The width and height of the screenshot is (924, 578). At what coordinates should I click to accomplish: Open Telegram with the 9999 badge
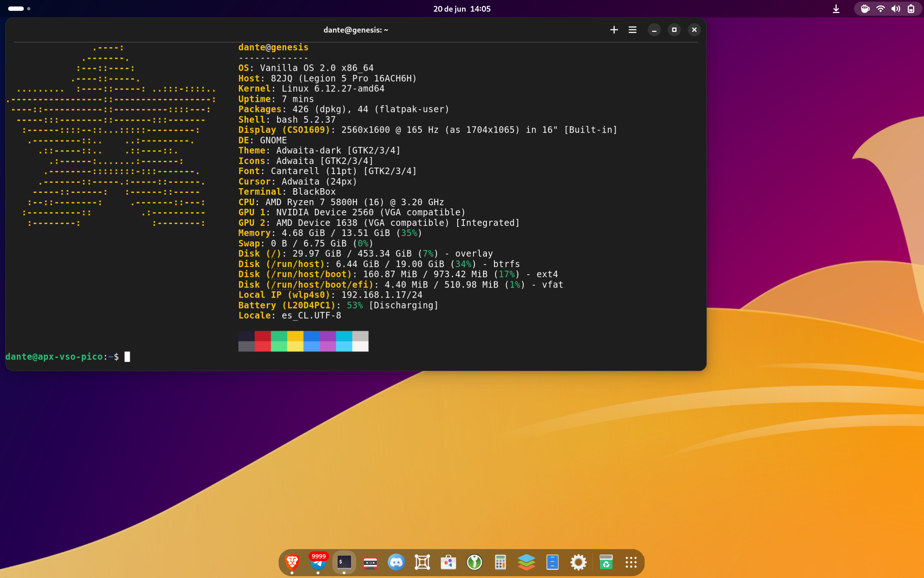318,562
